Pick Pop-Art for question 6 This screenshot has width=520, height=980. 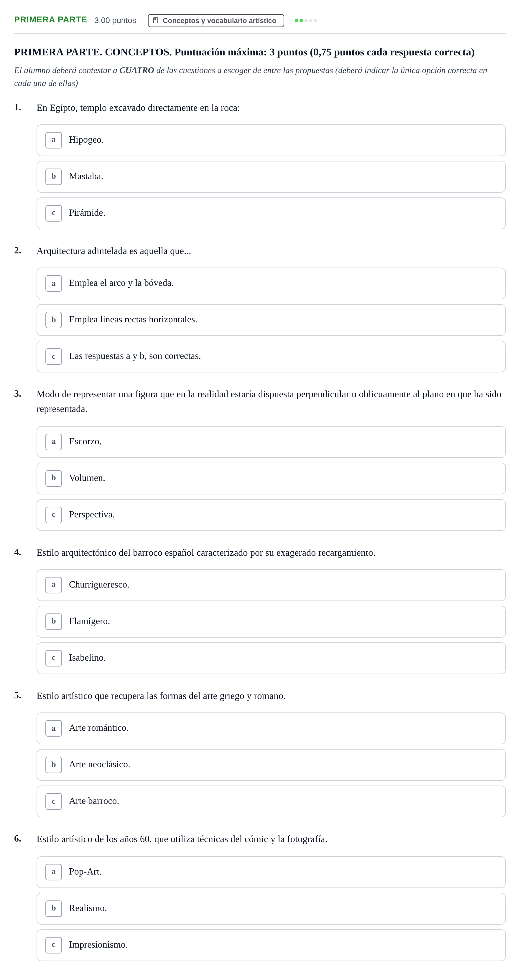[x=271, y=872]
